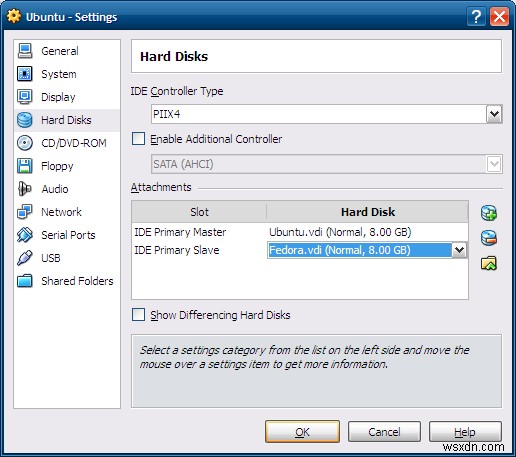The height and width of the screenshot is (457, 516).
Task: Click the Help button
Action: 465,432
